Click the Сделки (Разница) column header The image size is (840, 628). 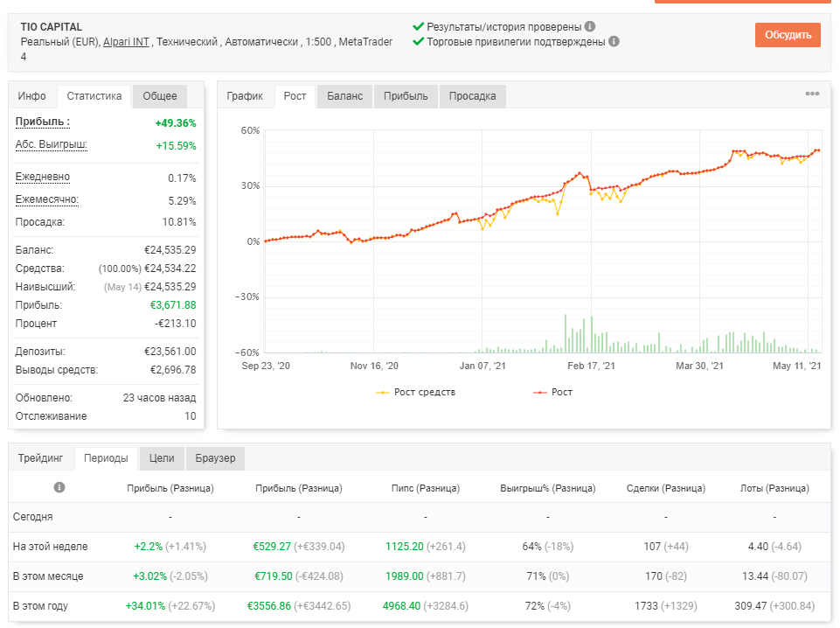(x=666, y=488)
